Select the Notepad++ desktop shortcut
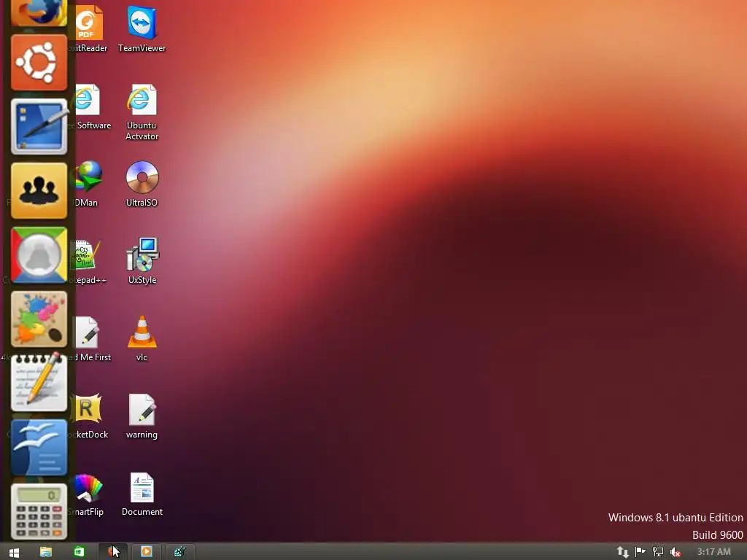 pyautogui.click(x=88, y=262)
